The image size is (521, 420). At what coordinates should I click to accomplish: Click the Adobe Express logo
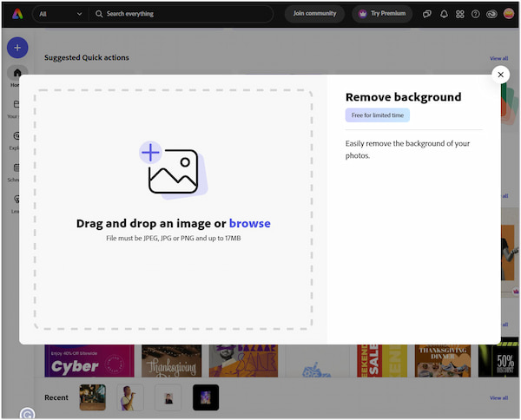pyautogui.click(x=17, y=14)
